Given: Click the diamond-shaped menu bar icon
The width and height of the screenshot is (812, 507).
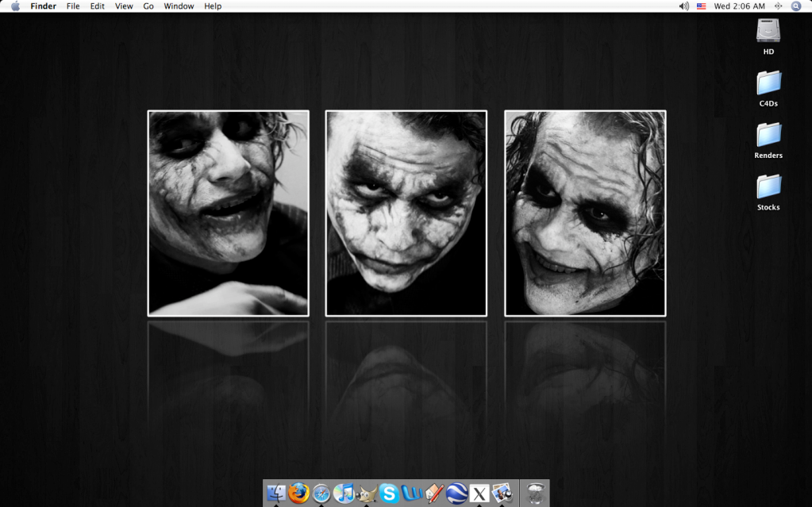Looking at the screenshot, I should coord(779,6).
